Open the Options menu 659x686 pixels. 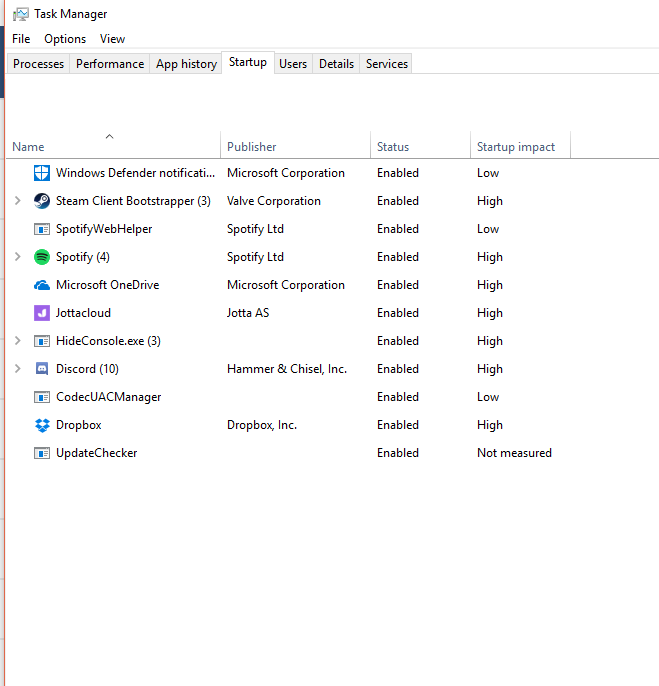click(65, 39)
